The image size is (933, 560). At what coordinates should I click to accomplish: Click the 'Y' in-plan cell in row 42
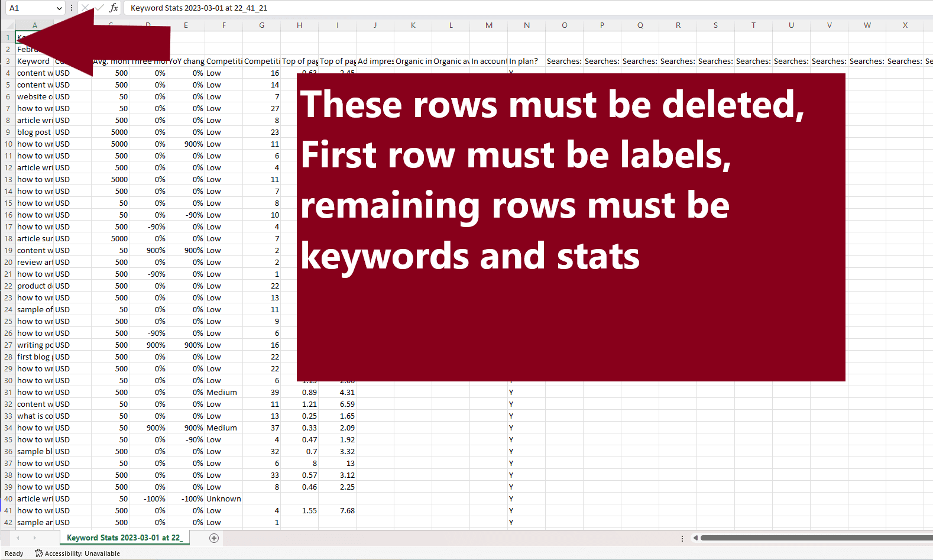pyautogui.click(x=526, y=522)
